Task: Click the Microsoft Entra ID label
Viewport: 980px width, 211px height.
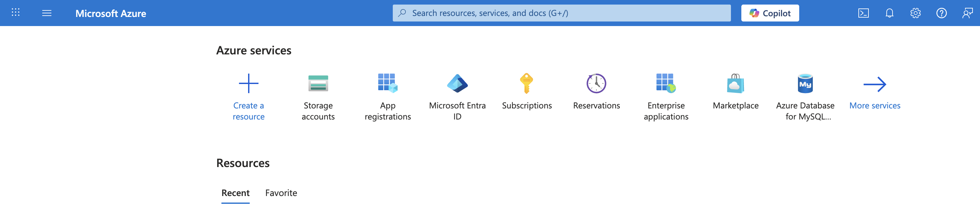Action: pyautogui.click(x=457, y=111)
